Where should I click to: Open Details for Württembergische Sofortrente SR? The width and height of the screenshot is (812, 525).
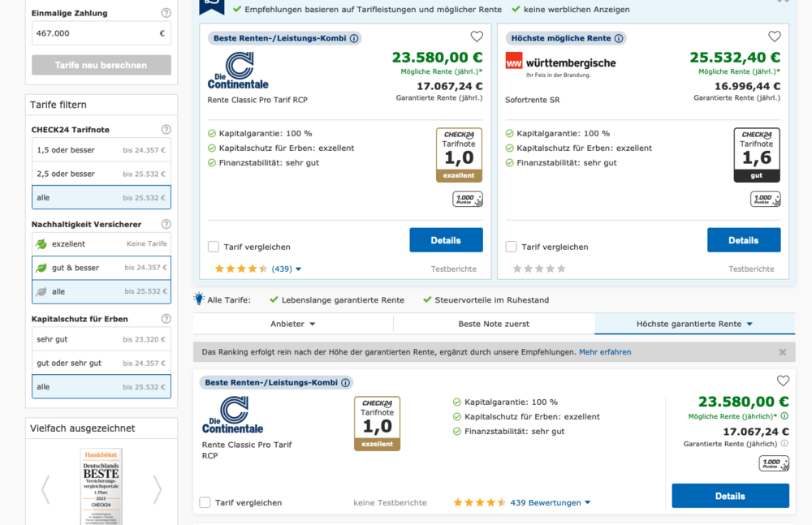(x=743, y=240)
